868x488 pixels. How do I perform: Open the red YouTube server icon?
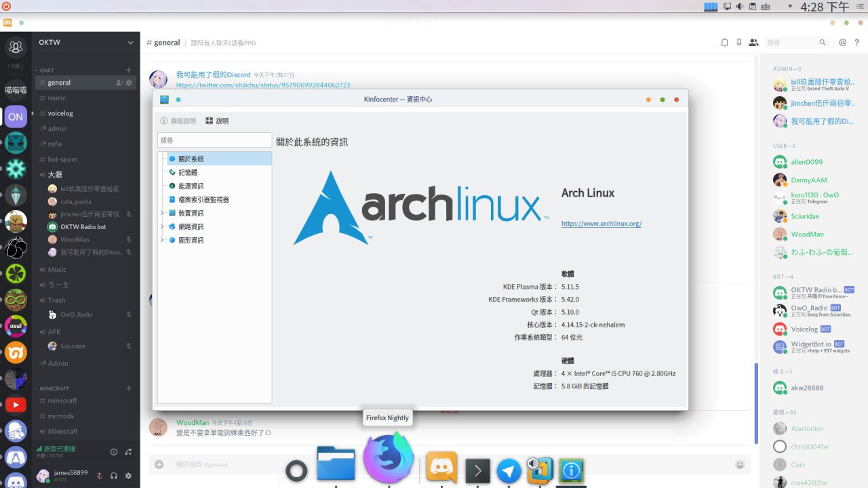[x=16, y=405]
